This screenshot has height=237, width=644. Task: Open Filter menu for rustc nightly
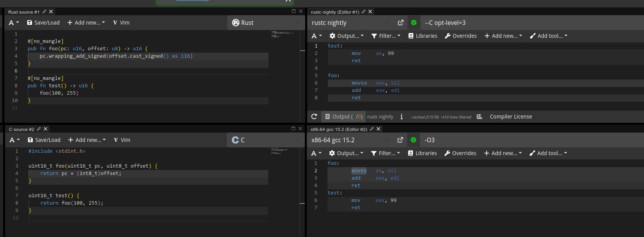(x=386, y=36)
